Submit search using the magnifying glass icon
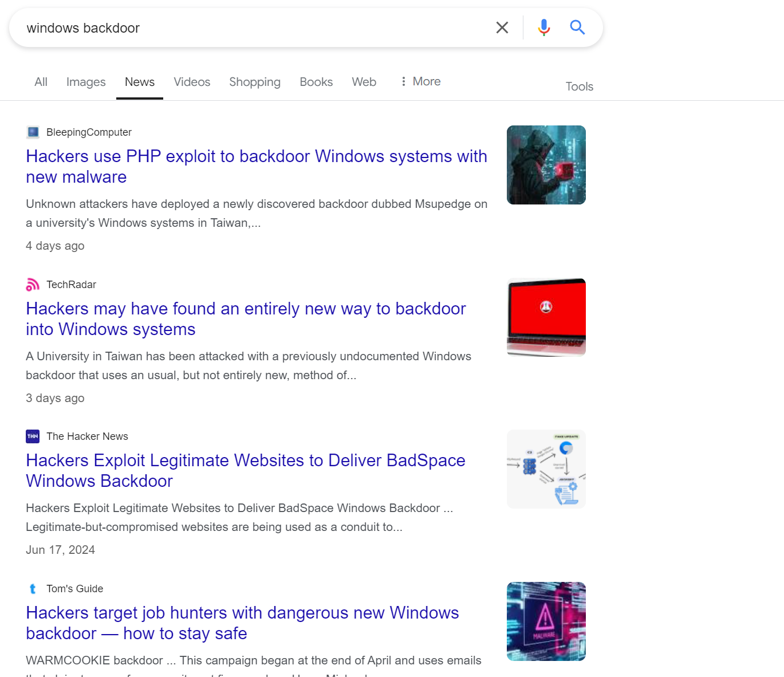 pos(577,27)
